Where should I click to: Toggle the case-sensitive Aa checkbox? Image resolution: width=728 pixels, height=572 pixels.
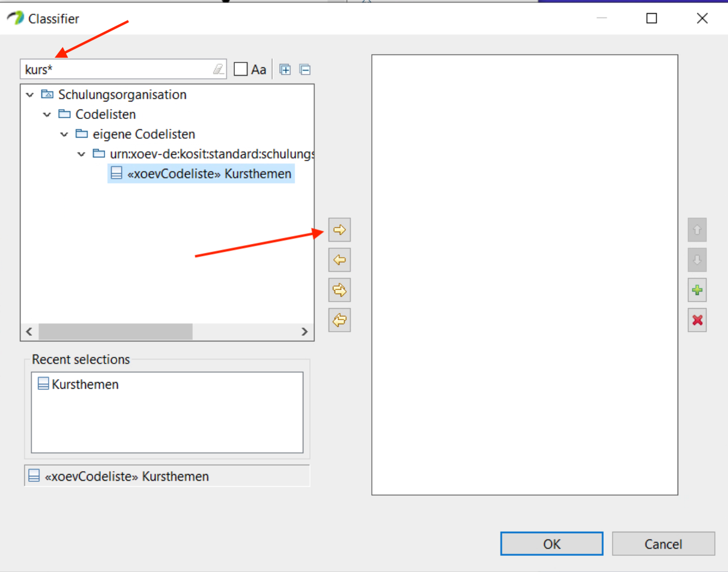click(241, 69)
